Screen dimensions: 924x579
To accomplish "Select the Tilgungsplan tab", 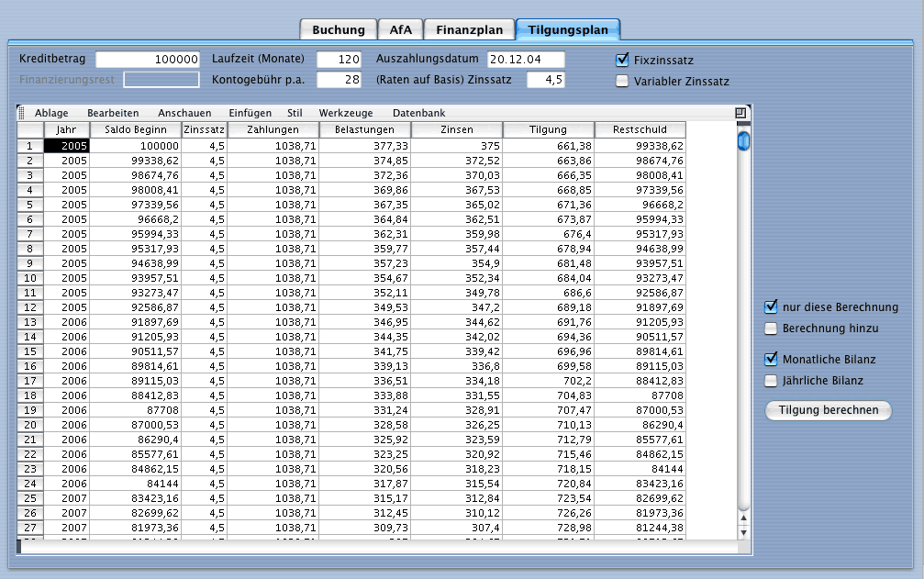I will click(x=567, y=29).
